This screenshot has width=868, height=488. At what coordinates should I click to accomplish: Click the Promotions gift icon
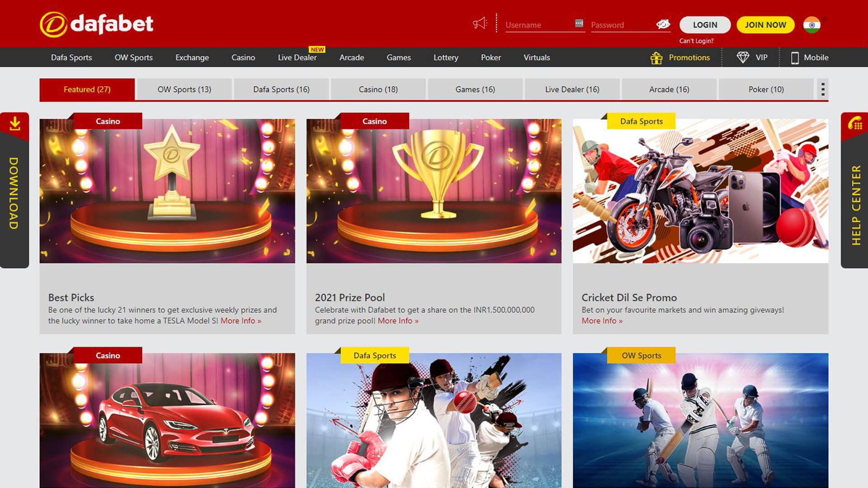pyautogui.click(x=656, y=58)
